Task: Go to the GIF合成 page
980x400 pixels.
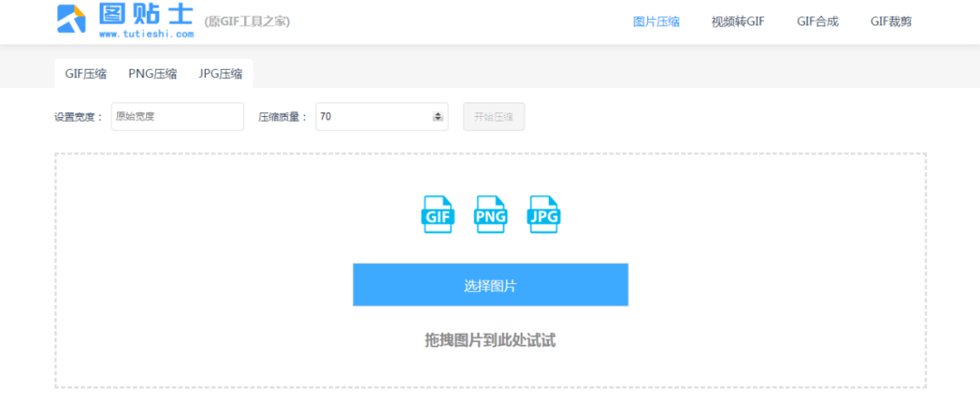Action: pyautogui.click(x=818, y=22)
